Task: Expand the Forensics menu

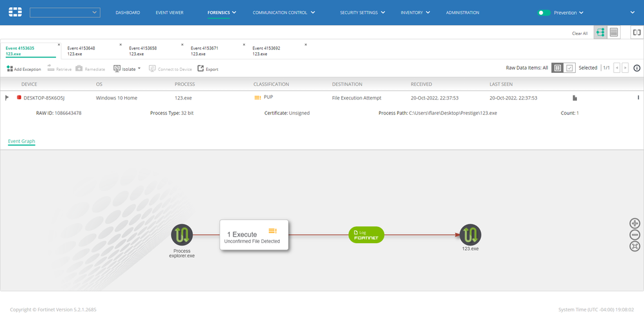Action: coord(222,13)
